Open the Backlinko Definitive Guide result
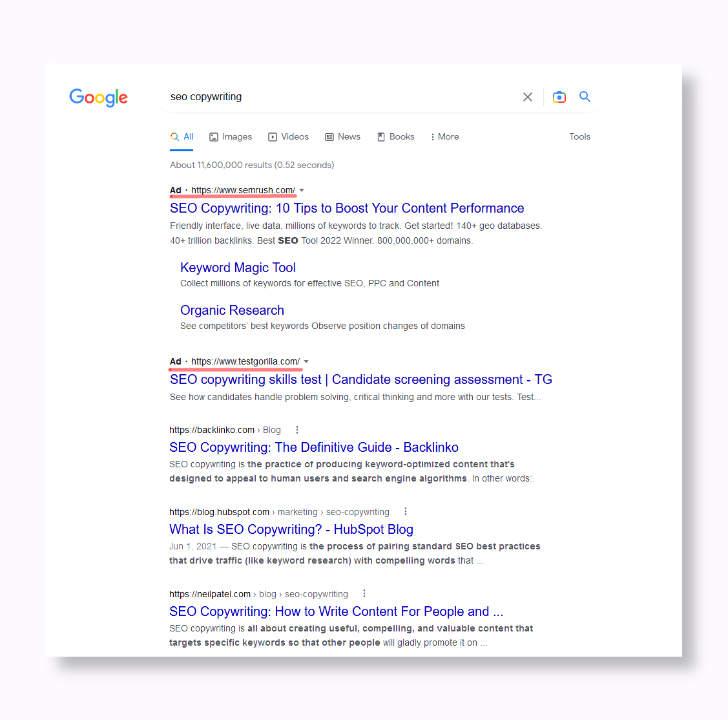This screenshot has height=720, width=728. click(x=314, y=447)
